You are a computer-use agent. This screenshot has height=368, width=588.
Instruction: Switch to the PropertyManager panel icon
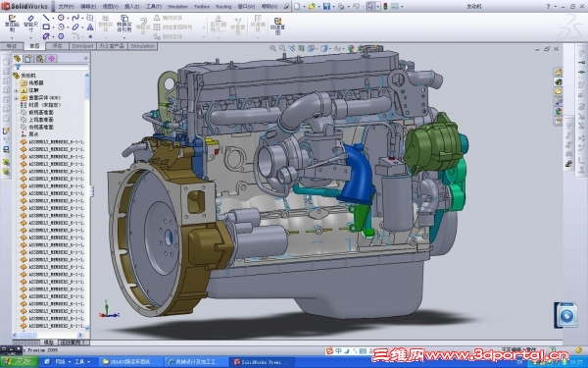point(28,59)
